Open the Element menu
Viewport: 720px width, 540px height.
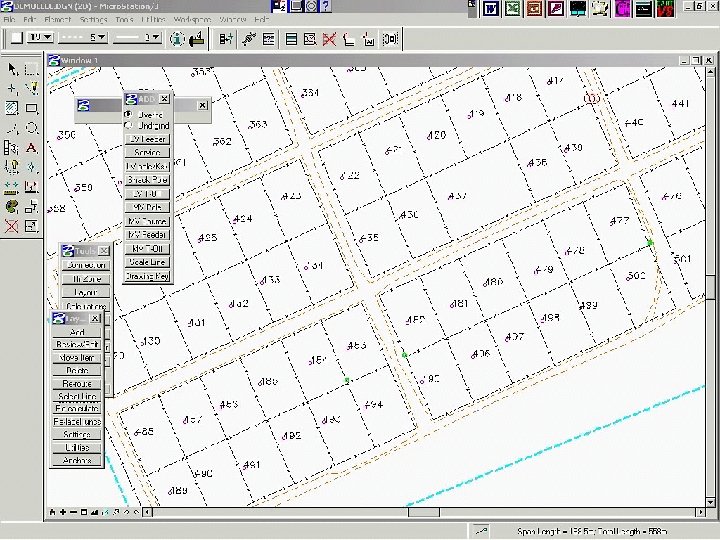(x=58, y=20)
